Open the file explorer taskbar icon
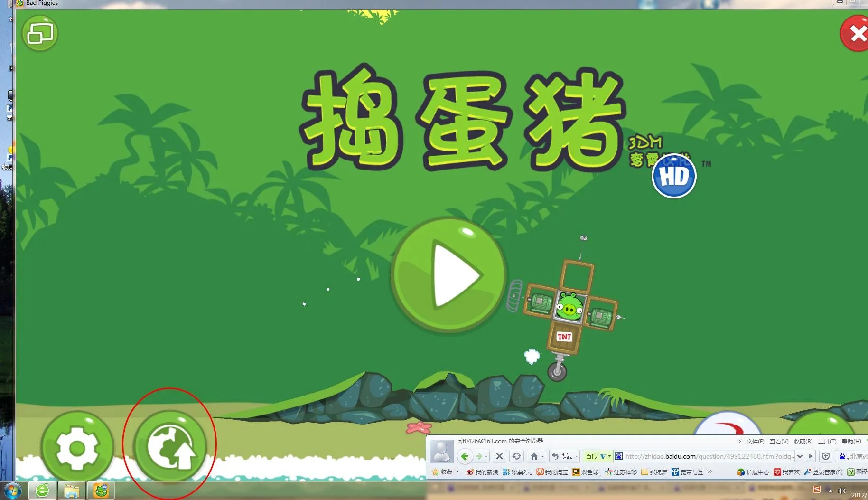Image resolution: width=868 pixels, height=500 pixels. (x=71, y=491)
